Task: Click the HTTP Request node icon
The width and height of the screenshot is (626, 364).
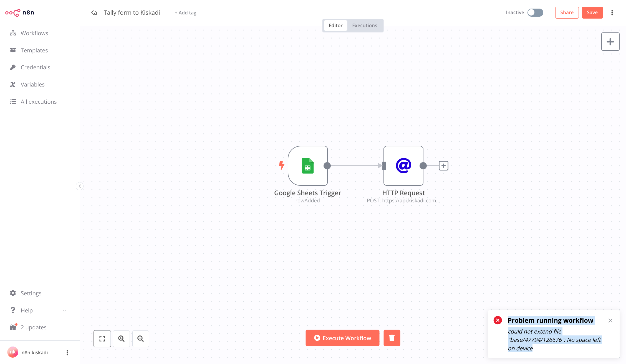Action: (x=403, y=166)
